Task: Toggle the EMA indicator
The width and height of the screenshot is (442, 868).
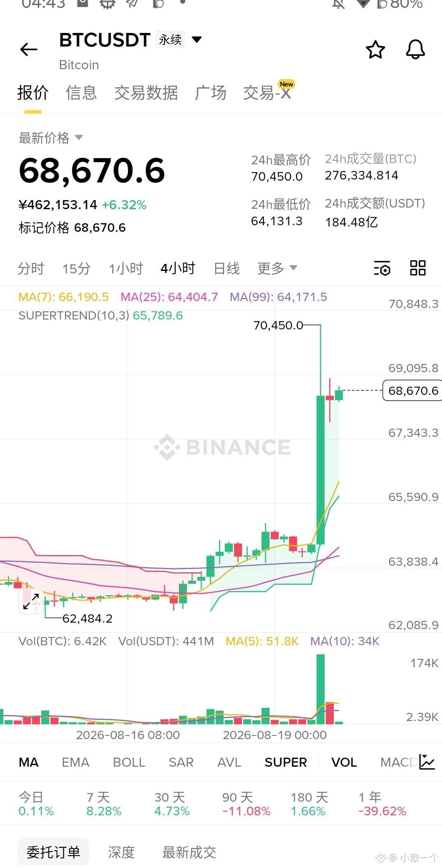Action: 75,762
